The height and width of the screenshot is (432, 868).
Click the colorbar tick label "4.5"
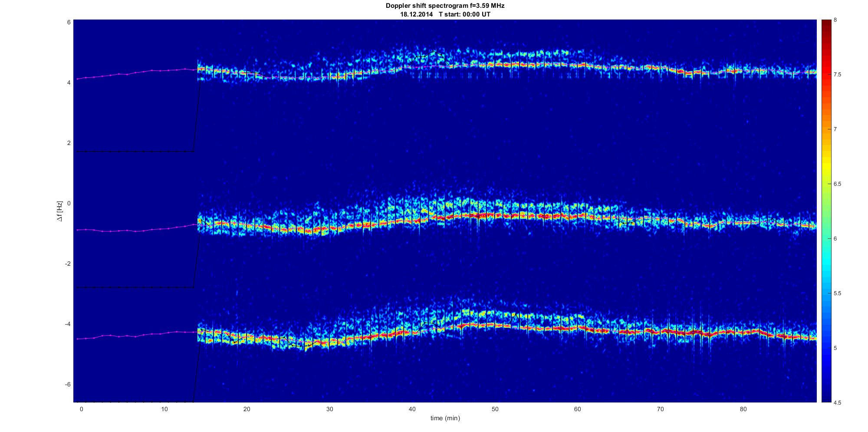coord(837,402)
